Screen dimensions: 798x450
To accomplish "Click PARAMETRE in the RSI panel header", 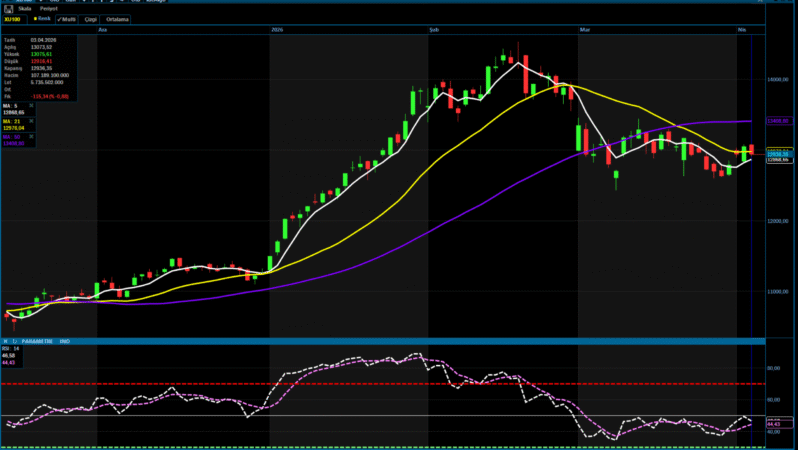I will (38, 342).
